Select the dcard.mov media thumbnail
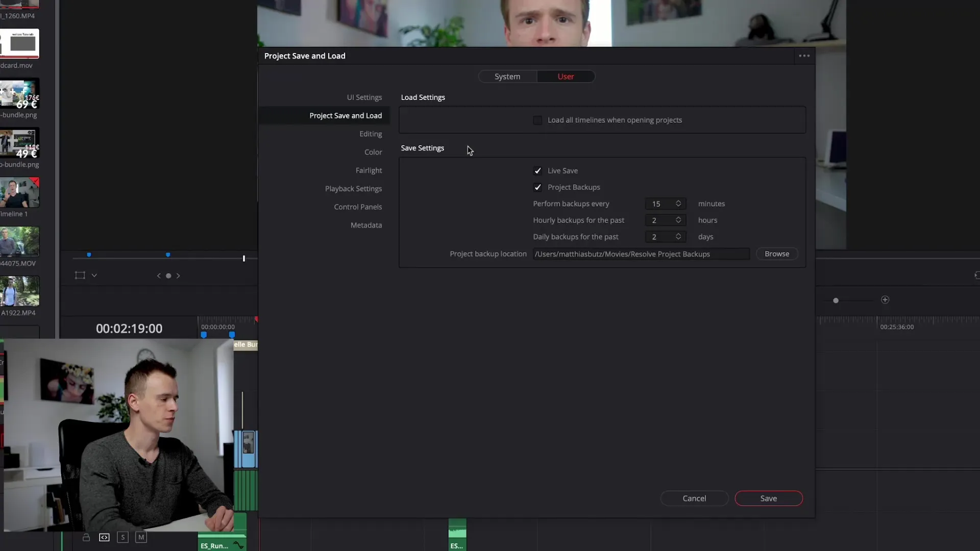The height and width of the screenshot is (551, 980). tap(19, 44)
